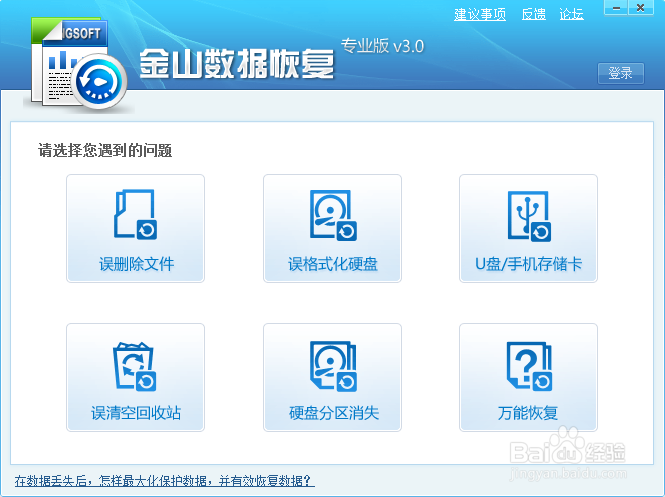Viewport: 665px width, 497px height.
Task: Open the 反馈 feedback link
Action: click(534, 14)
